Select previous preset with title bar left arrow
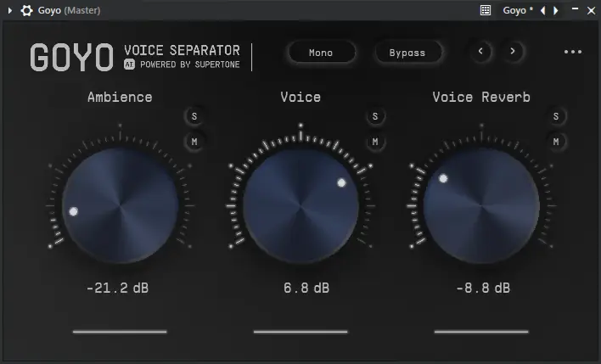 543,11
